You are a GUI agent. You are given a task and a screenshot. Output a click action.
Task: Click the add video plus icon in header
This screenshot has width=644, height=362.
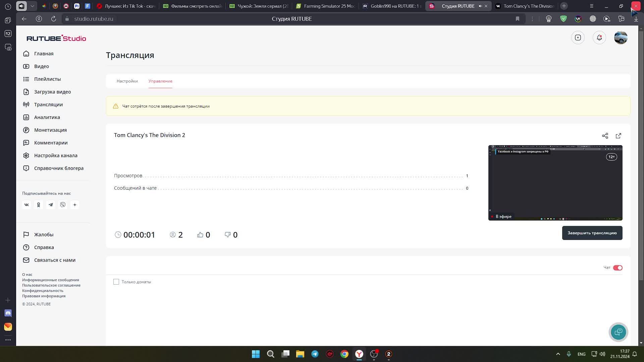click(578, 38)
